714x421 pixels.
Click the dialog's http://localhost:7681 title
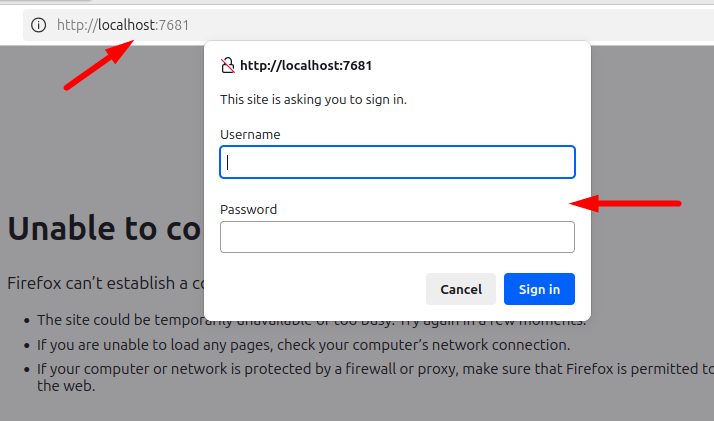pos(308,66)
